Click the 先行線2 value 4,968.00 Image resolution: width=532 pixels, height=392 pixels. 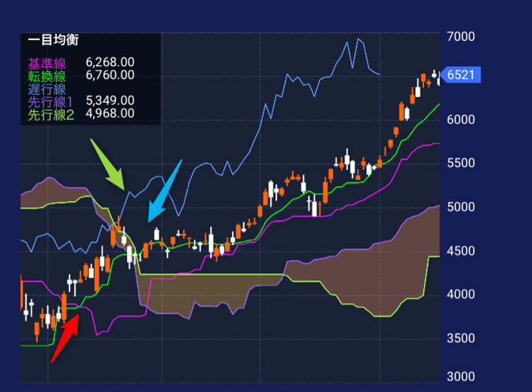click(110, 115)
